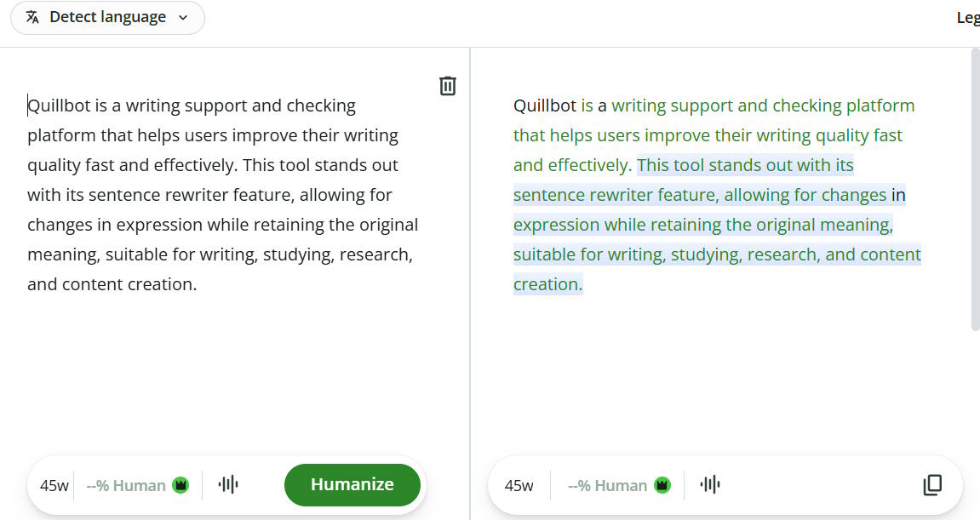Screen dimensions: 980x520
Task: Delete input text with trash icon
Action: [448, 86]
